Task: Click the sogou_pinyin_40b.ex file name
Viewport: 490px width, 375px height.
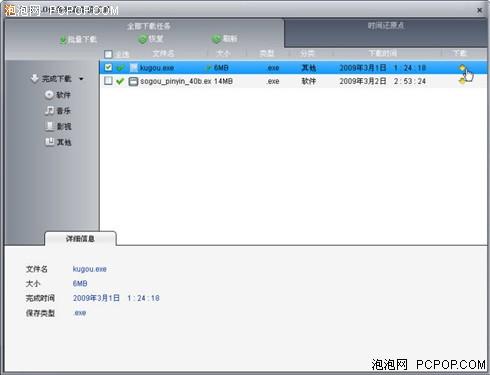Action: [175, 81]
